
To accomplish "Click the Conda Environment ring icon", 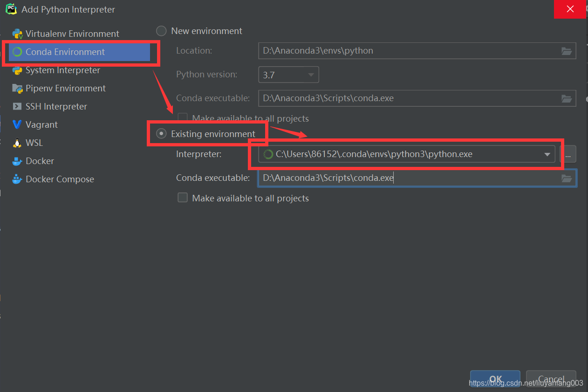I will click(x=18, y=52).
